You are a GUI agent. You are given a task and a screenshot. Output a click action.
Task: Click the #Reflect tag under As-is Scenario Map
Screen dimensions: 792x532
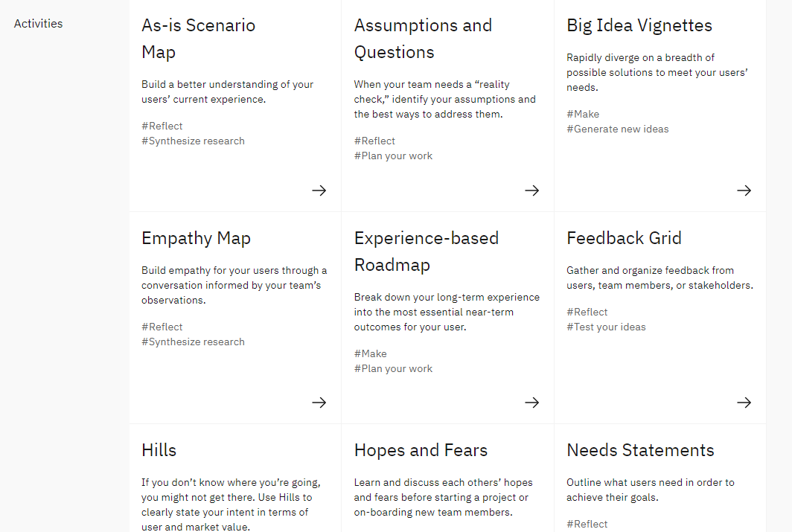(162, 126)
